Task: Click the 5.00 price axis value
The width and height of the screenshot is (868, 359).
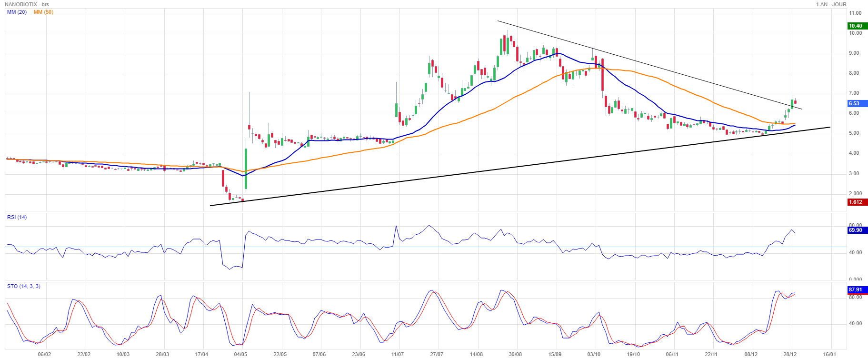Action: coord(854,133)
